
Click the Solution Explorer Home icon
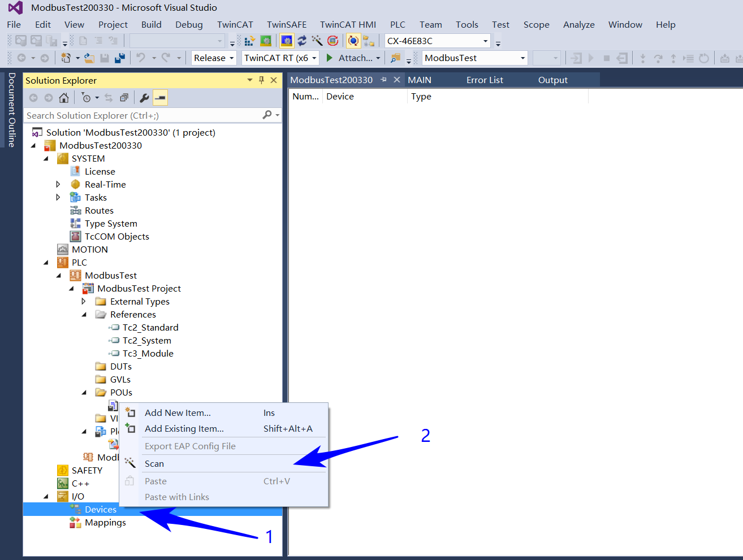(x=63, y=98)
